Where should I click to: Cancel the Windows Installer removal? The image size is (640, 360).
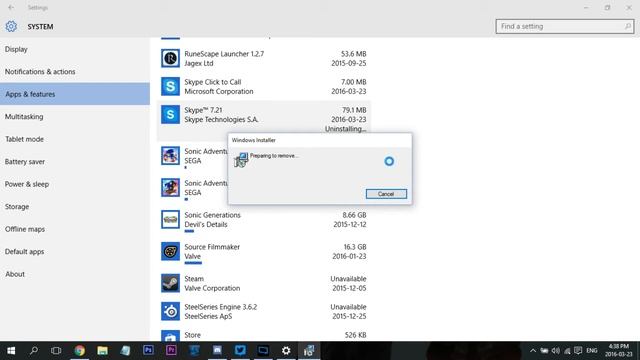click(x=386, y=194)
